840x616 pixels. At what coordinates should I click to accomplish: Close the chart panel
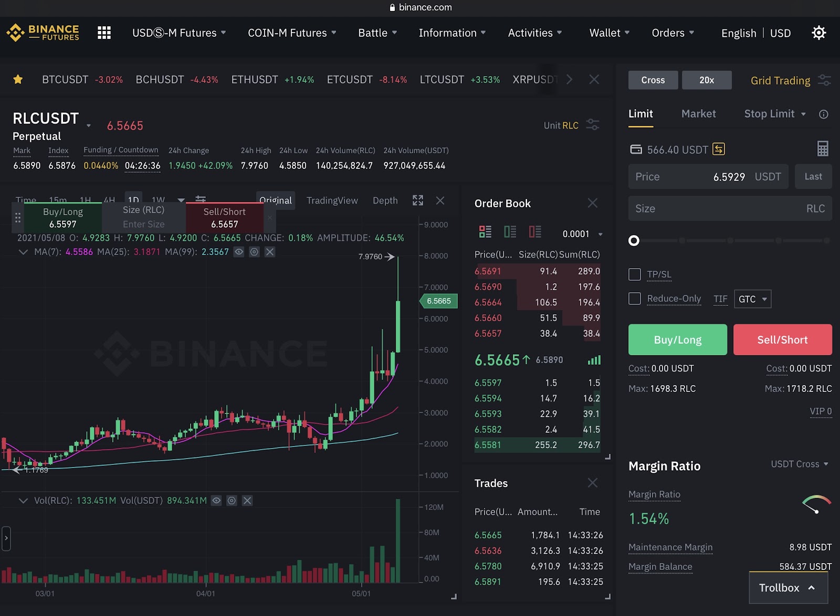[440, 200]
